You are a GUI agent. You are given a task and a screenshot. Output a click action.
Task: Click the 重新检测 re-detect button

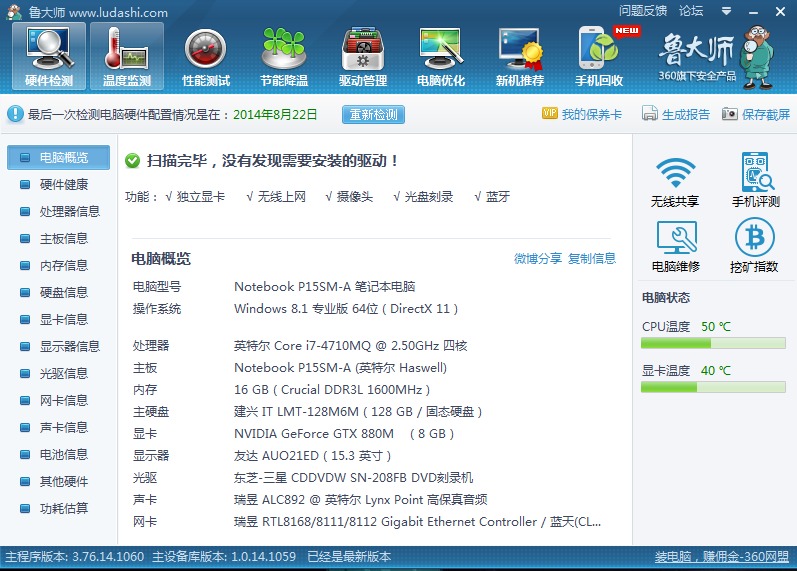click(373, 114)
